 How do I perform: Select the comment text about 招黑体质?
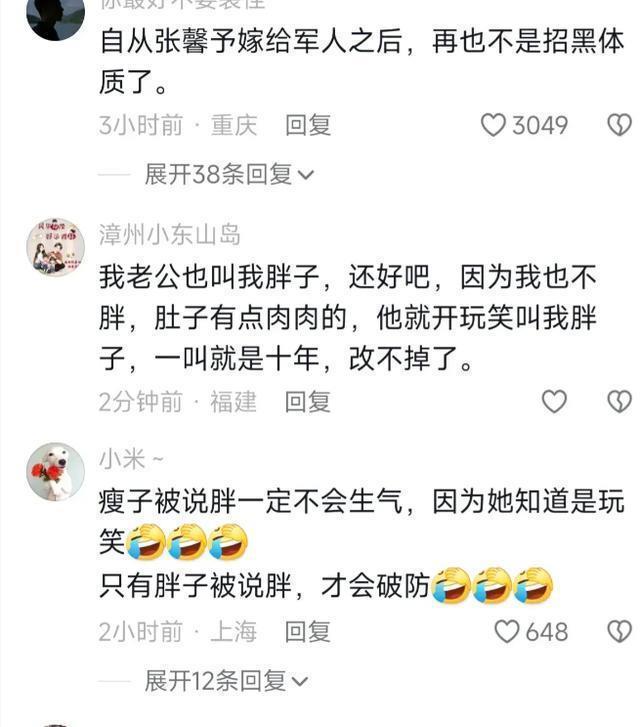coord(362,61)
